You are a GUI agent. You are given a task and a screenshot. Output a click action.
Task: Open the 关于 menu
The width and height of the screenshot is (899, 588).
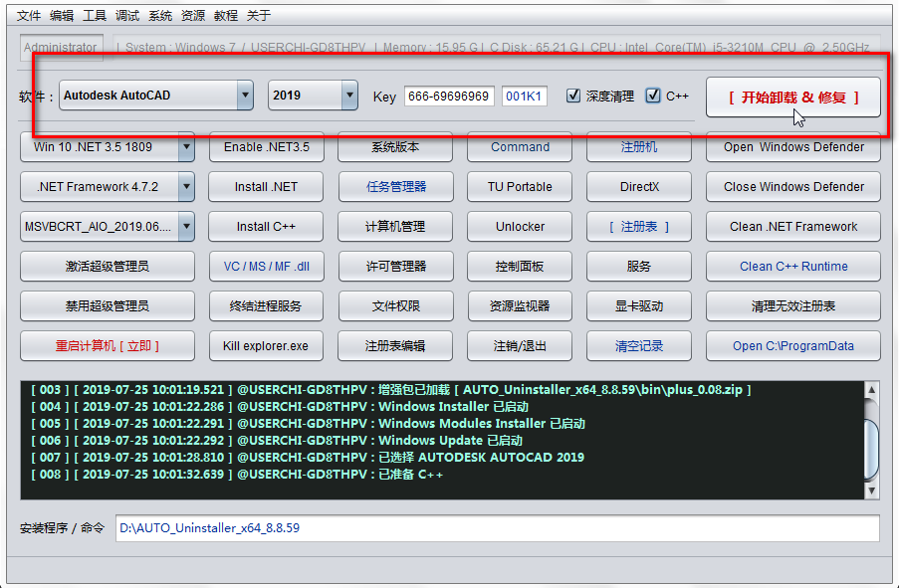[x=259, y=16]
